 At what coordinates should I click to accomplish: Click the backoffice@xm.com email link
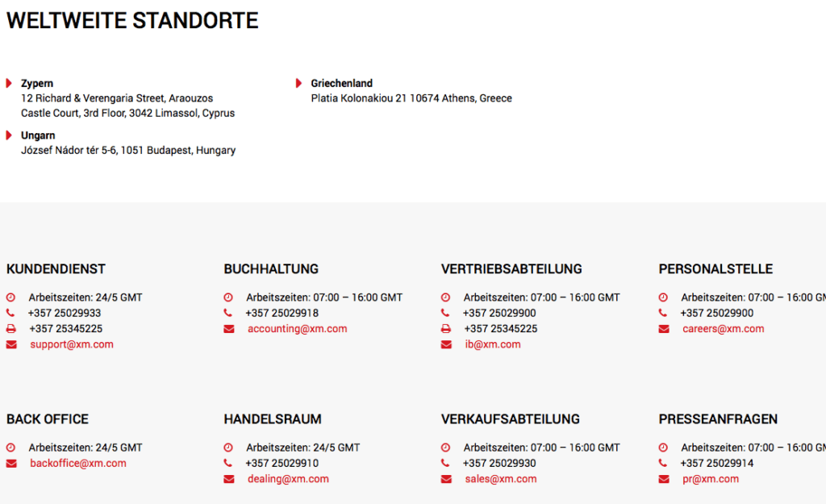[x=78, y=464]
